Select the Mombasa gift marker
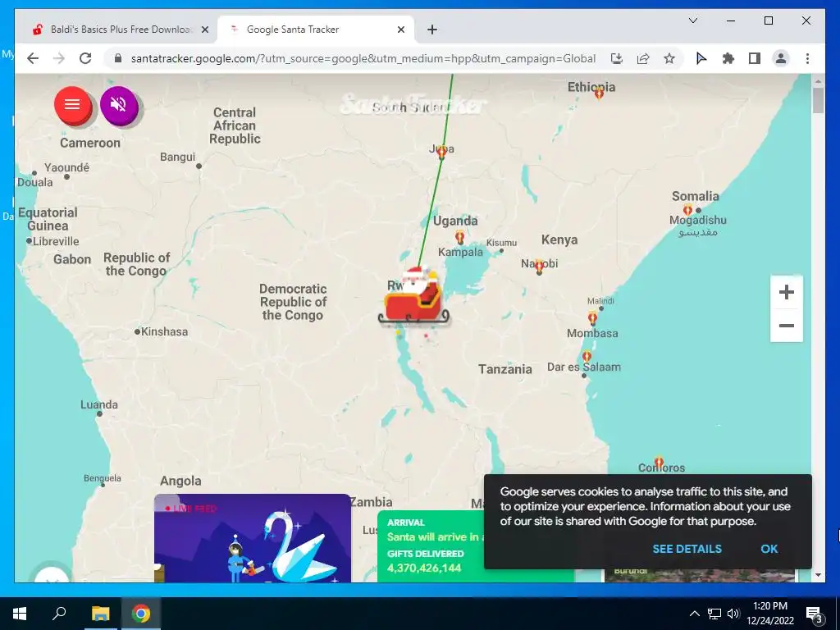840x630 pixels. [592, 319]
